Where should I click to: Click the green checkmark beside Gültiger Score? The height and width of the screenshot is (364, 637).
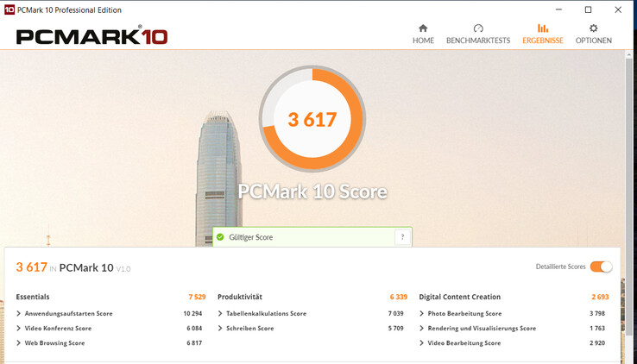coord(220,237)
